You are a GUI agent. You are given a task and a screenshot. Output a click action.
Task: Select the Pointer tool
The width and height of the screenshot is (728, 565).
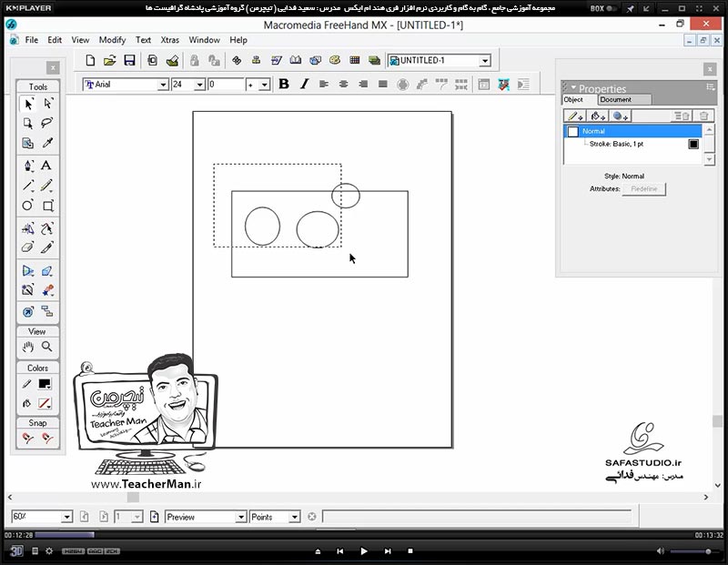coord(28,104)
